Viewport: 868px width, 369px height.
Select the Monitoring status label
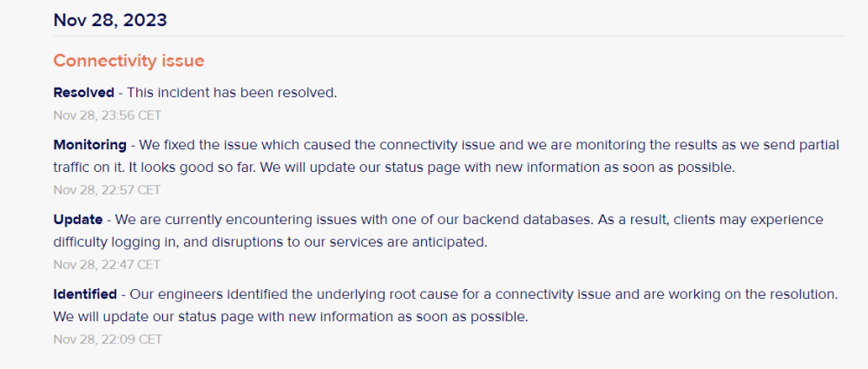(x=89, y=145)
